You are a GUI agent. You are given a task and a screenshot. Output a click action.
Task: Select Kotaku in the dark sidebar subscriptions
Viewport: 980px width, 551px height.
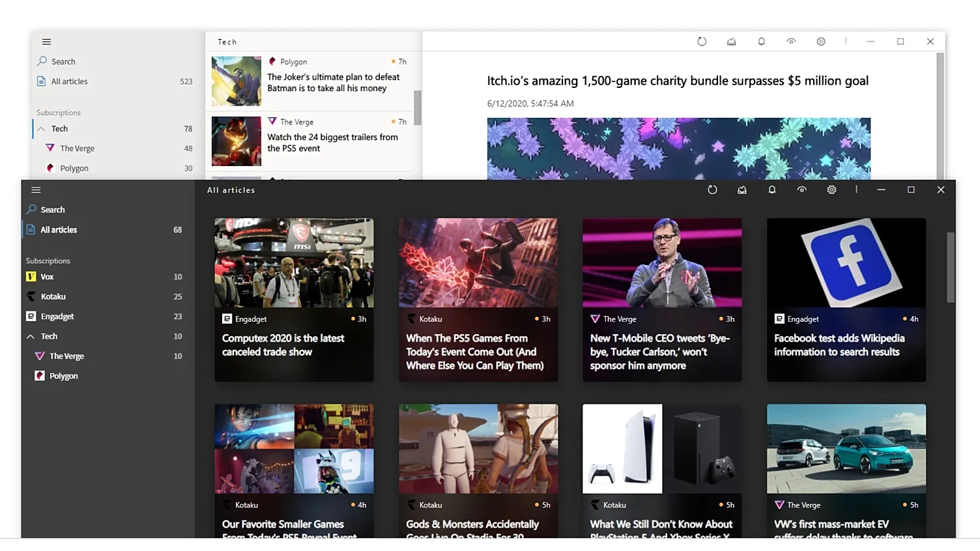[53, 296]
